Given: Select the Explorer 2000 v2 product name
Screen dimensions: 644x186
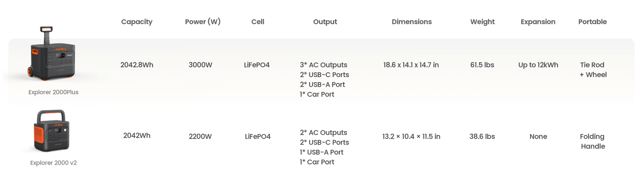Looking at the screenshot, I should pyautogui.click(x=53, y=163).
